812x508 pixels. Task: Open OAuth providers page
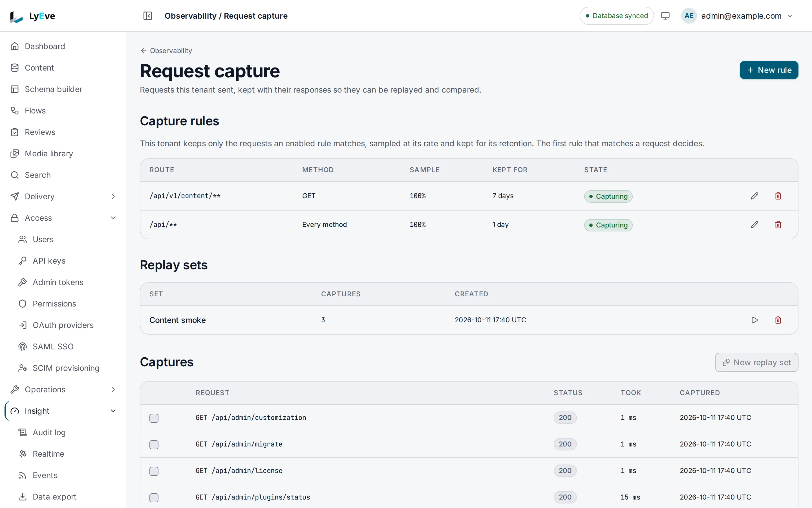pyautogui.click(x=67, y=325)
